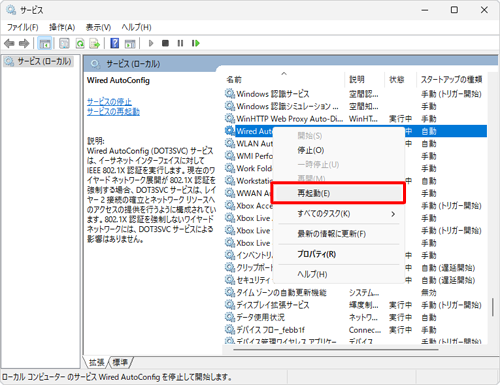Click gear icon of WMI Performance row
500x385 pixels.
pyautogui.click(x=230, y=156)
